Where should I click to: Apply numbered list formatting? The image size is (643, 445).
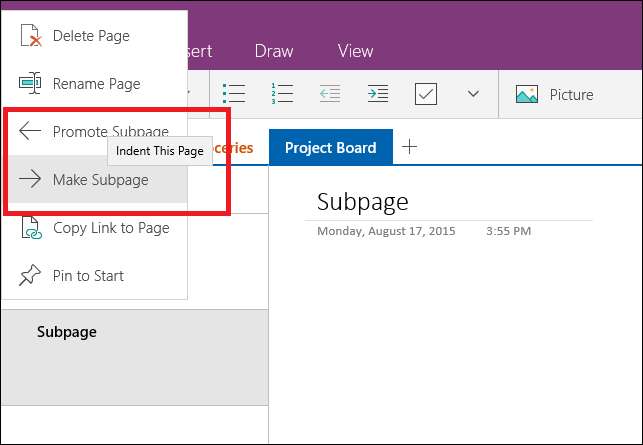pos(282,94)
